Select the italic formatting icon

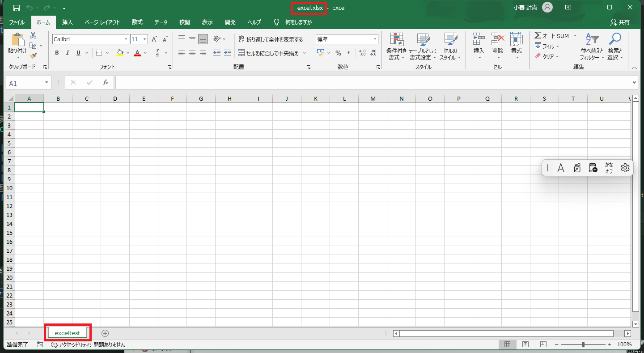click(67, 52)
